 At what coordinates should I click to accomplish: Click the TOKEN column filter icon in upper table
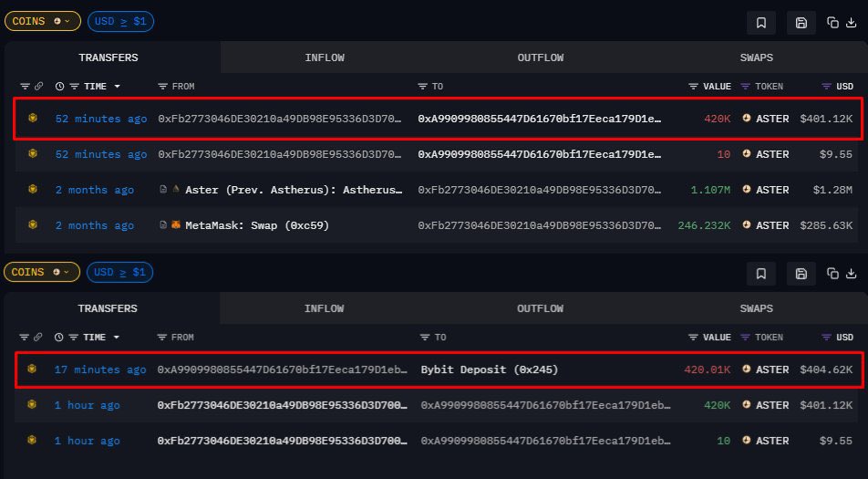745,87
